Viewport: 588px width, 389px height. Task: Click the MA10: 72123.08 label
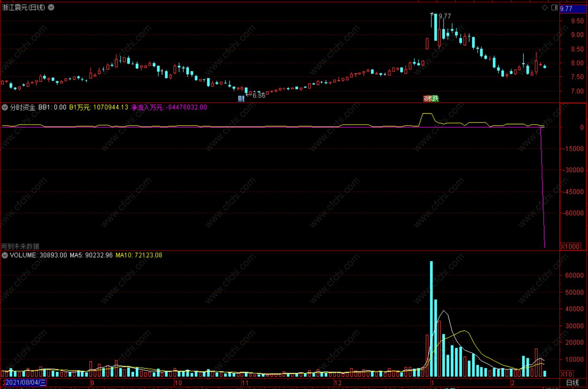pos(139,255)
